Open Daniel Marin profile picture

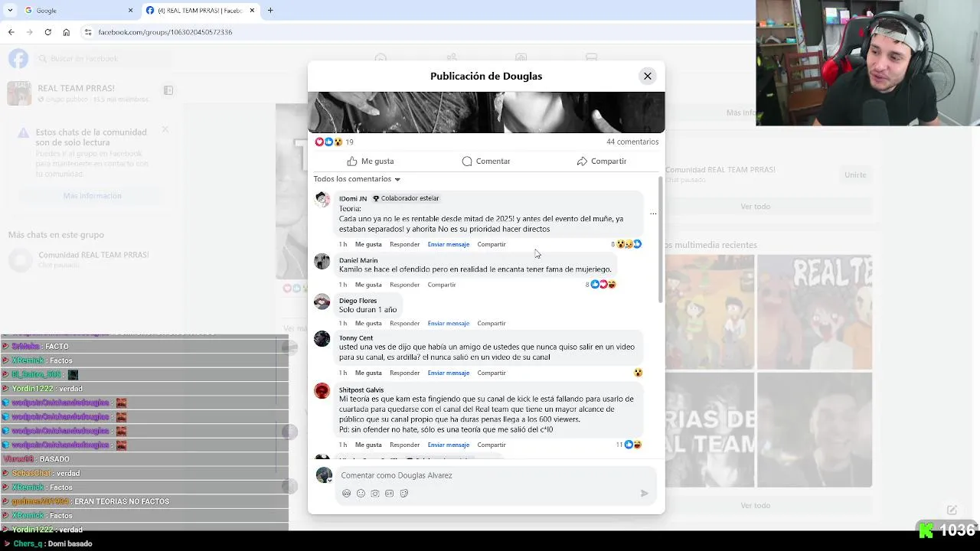[322, 262]
